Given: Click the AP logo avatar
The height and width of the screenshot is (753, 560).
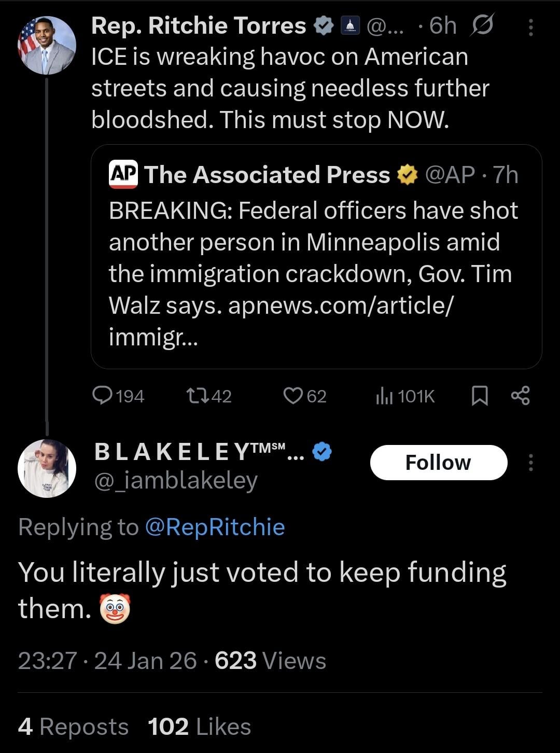Looking at the screenshot, I should click(x=123, y=174).
